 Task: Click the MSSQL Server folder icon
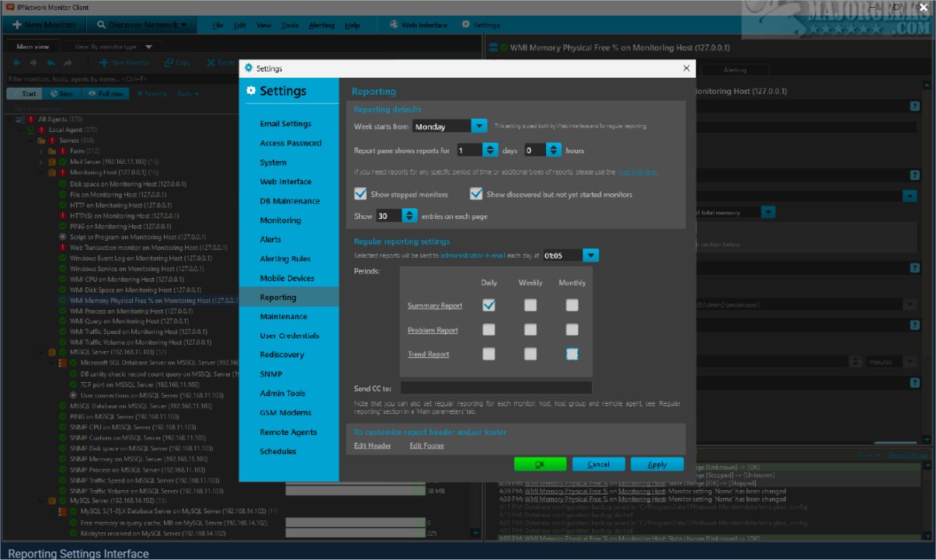click(x=53, y=352)
